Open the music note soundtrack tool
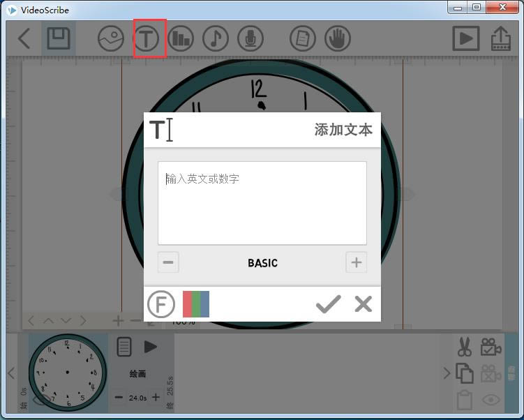Image resolution: width=524 pixels, height=420 pixels. [x=216, y=38]
